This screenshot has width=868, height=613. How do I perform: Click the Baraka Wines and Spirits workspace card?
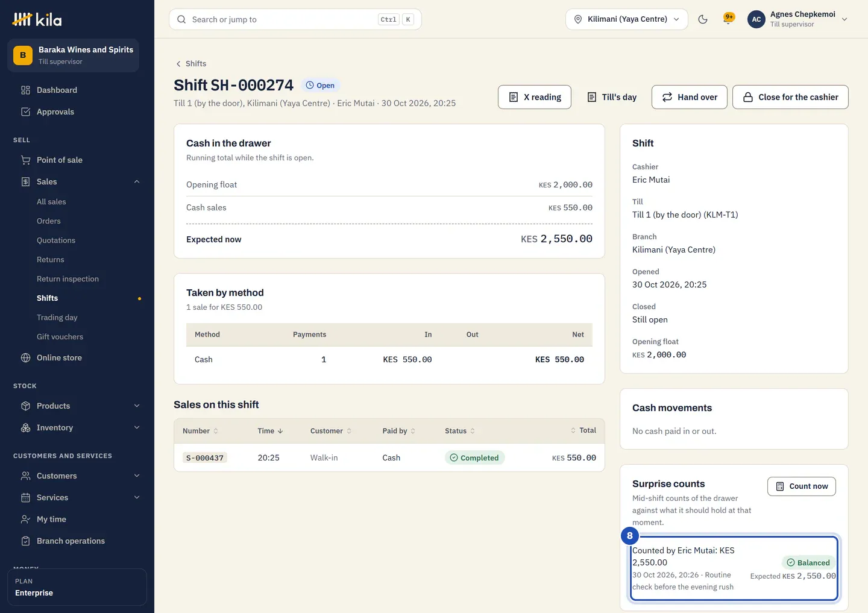coord(74,55)
